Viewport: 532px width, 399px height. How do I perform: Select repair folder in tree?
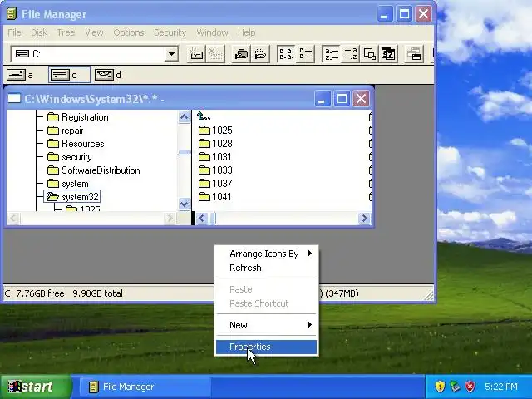[x=66, y=131]
